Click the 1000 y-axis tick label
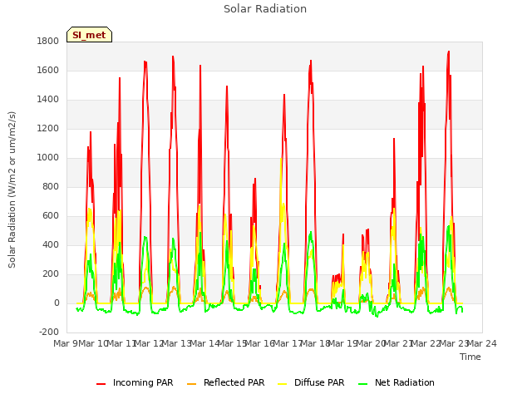The width and height of the screenshot is (532, 399). (x=48, y=158)
